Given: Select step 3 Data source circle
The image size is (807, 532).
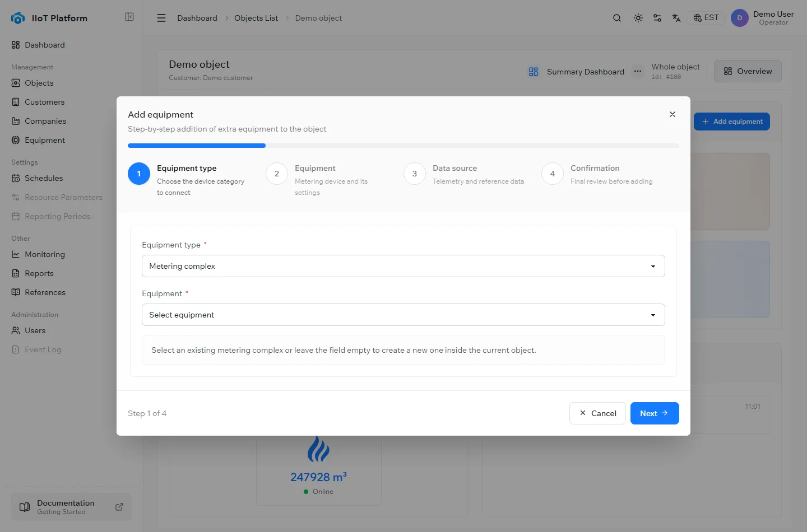Looking at the screenshot, I should [415, 174].
